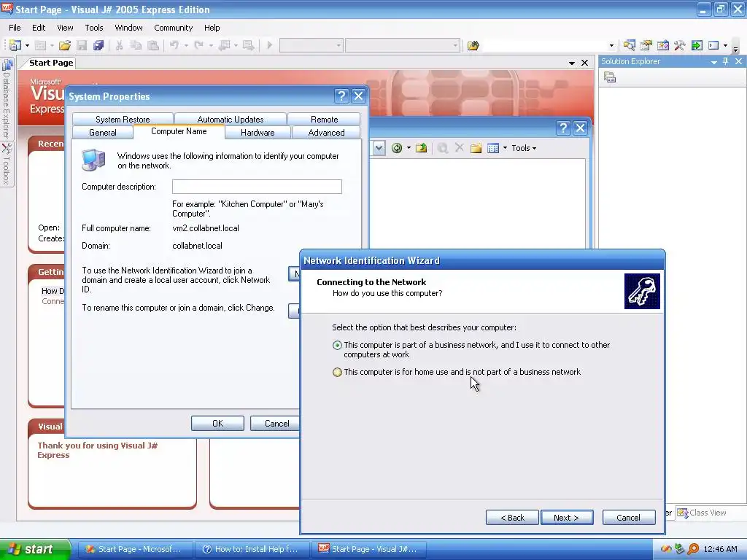Viewport: 747px width, 560px height.
Task: Open the Find combo box dropdown
Action: click(x=612, y=46)
